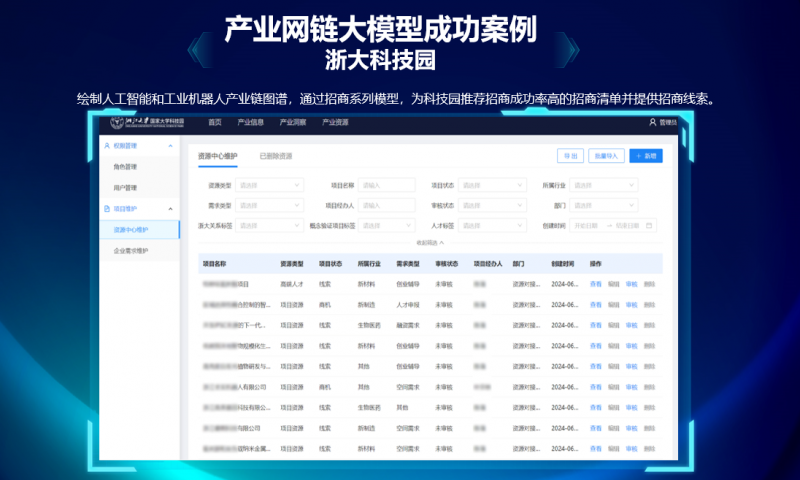Click the 权限管理 person icon in sidebar
800x480 pixels.
[x=108, y=146]
